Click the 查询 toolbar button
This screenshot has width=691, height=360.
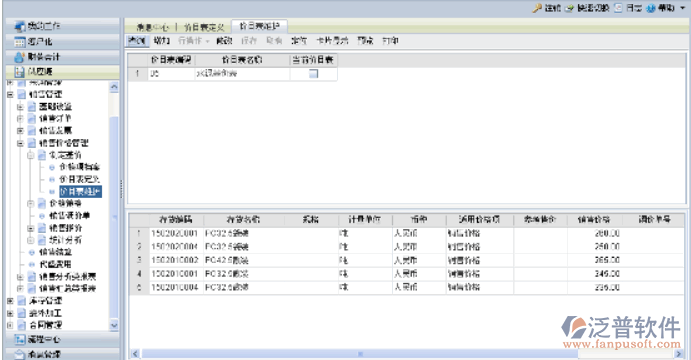pyautogui.click(x=137, y=41)
